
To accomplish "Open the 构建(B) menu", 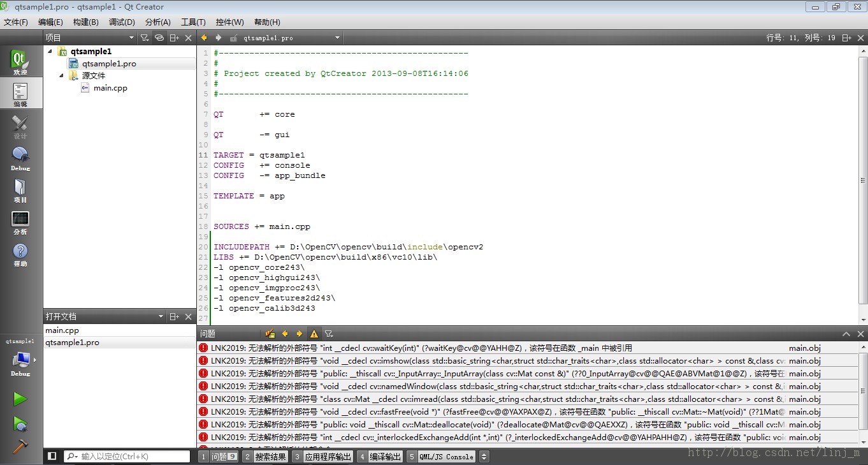I will click(x=85, y=22).
